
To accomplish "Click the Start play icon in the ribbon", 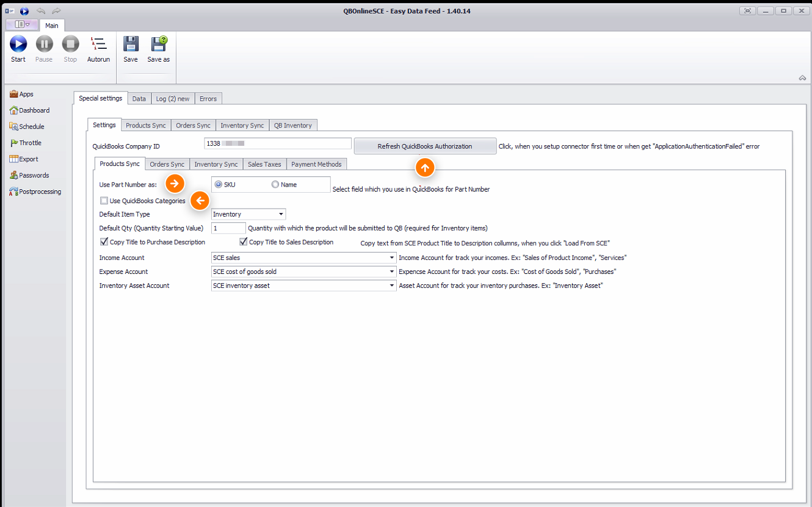I will pyautogui.click(x=18, y=44).
